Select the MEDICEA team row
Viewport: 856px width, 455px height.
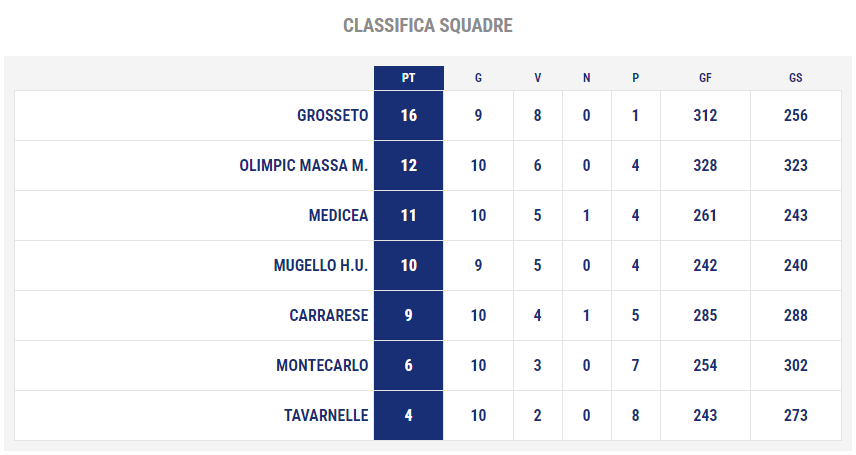(427, 216)
